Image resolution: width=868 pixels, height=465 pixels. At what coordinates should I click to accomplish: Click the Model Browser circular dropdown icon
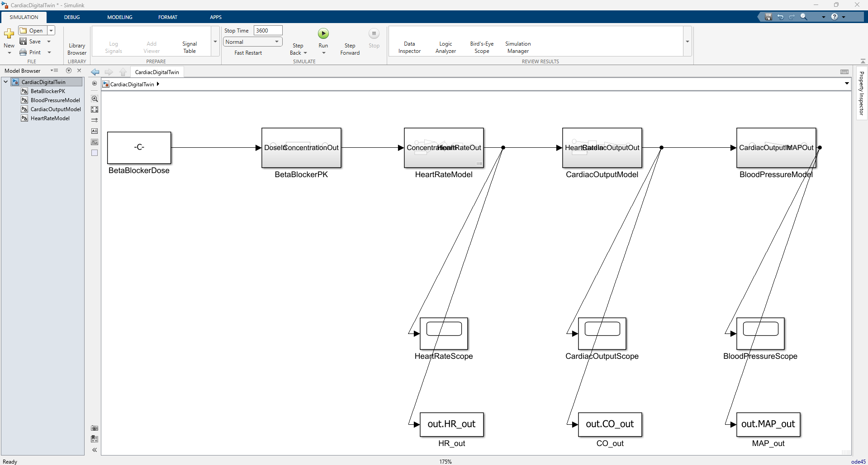pos(69,70)
